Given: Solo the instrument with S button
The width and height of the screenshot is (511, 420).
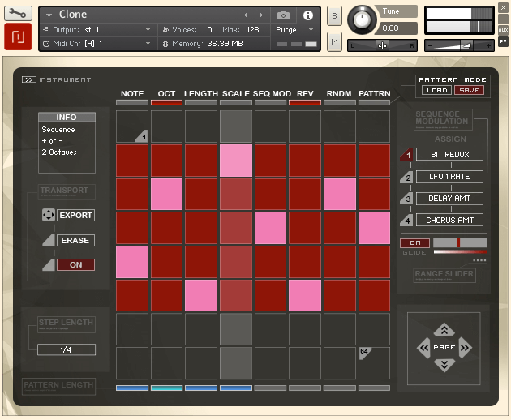Looking at the screenshot, I should [334, 16].
